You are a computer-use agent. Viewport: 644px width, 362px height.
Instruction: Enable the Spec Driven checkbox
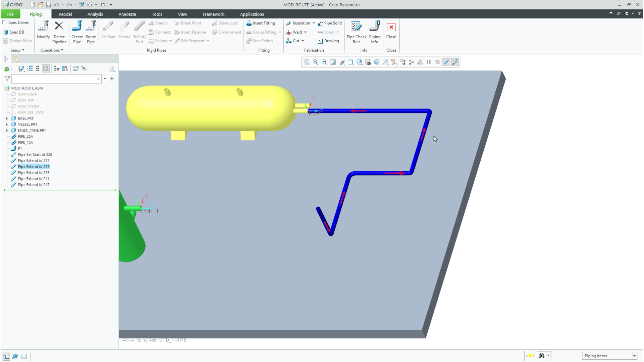pos(4,22)
